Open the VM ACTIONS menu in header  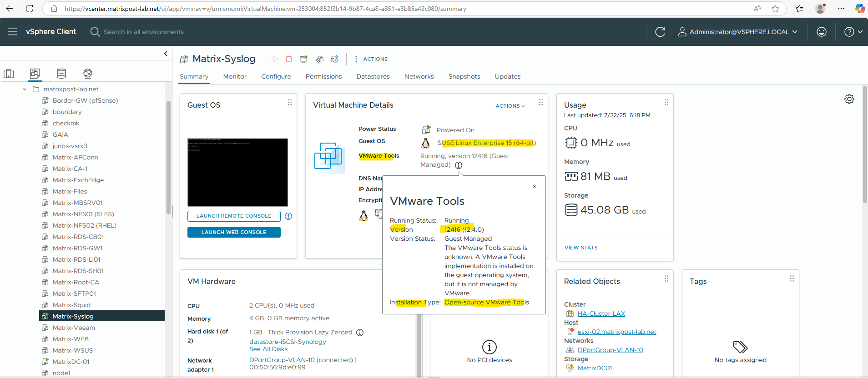[x=371, y=59]
